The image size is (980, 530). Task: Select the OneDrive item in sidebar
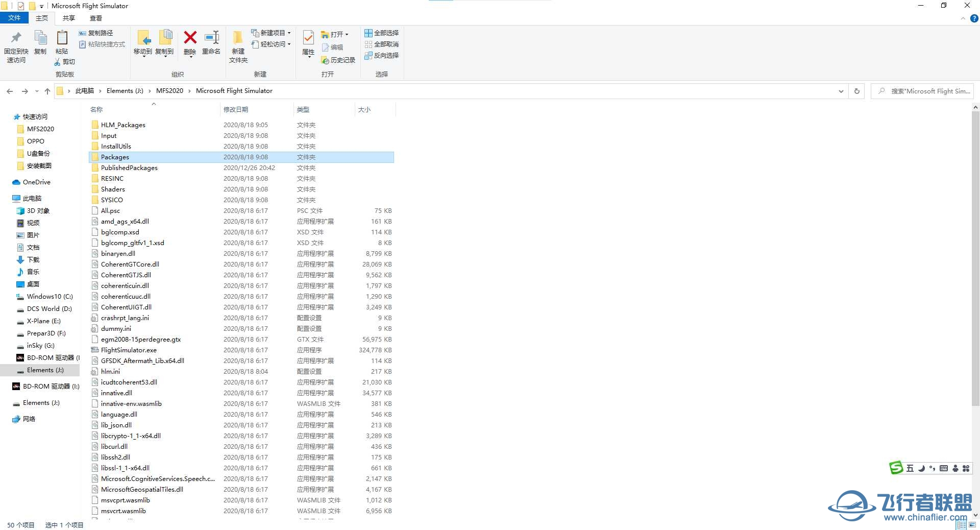click(37, 182)
